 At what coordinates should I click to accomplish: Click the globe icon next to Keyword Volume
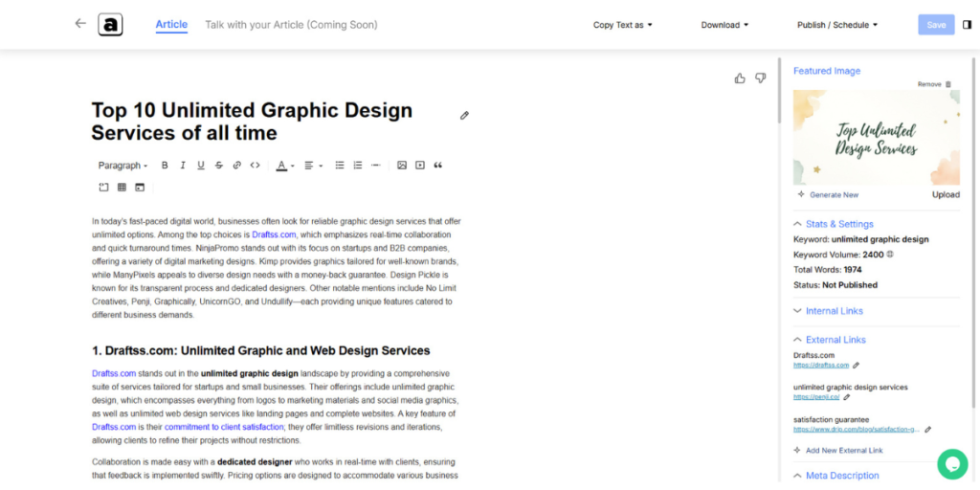889,255
